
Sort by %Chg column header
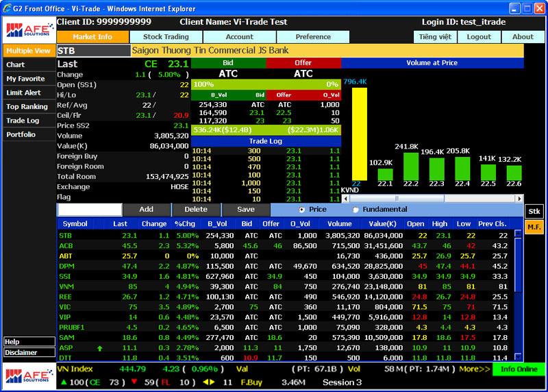[x=185, y=224]
